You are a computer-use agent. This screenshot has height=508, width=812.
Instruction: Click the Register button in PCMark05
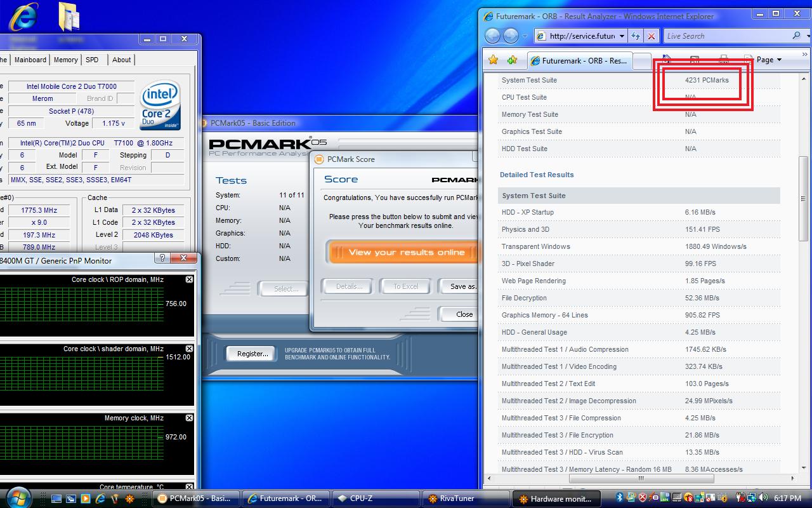click(252, 354)
